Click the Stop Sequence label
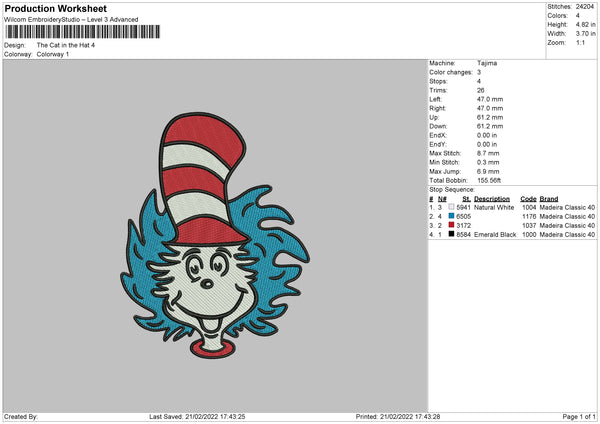The height and width of the screenshot is (424, 600). point(452,188)
